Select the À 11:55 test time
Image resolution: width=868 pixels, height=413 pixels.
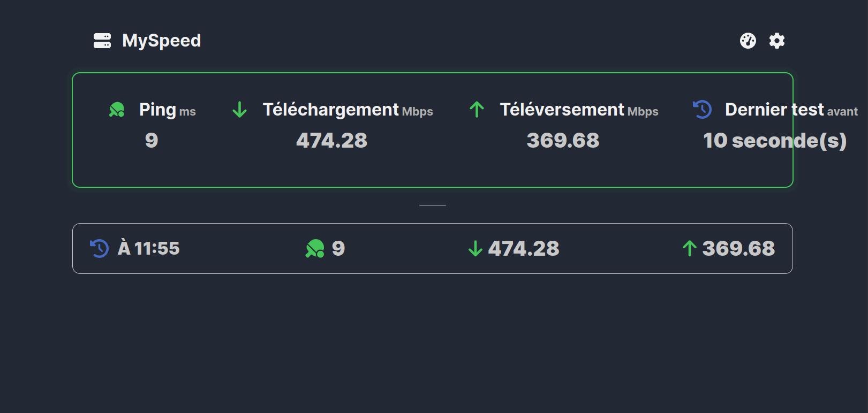coord(149,248)
